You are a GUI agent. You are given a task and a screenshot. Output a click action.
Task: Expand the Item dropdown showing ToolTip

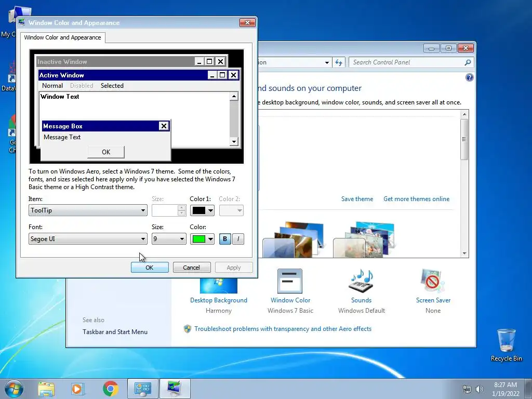(88, 210)
